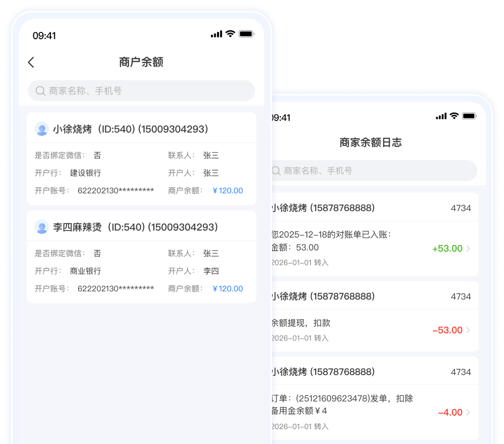Tap the signal bars icon in left phone
The width and height of the screenshot is (504, 444).
216,34
